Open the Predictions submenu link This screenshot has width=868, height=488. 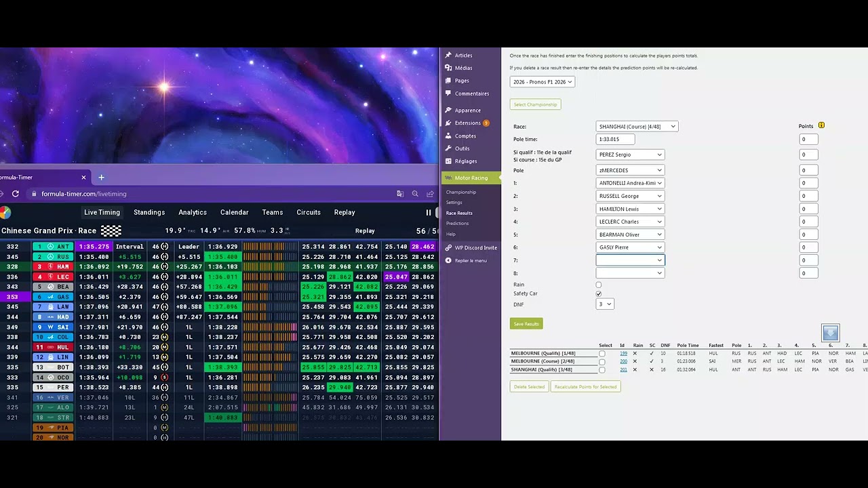click(x=457, y=224)
